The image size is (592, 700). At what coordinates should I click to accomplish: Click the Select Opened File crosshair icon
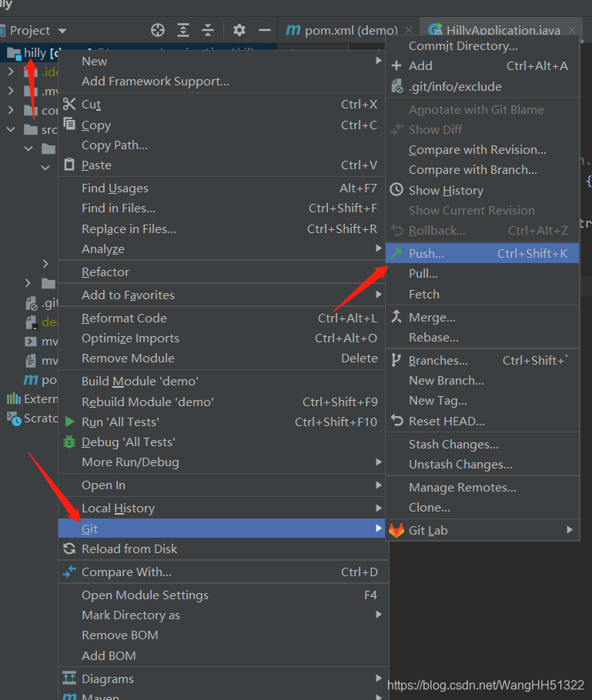pos(157,30)
